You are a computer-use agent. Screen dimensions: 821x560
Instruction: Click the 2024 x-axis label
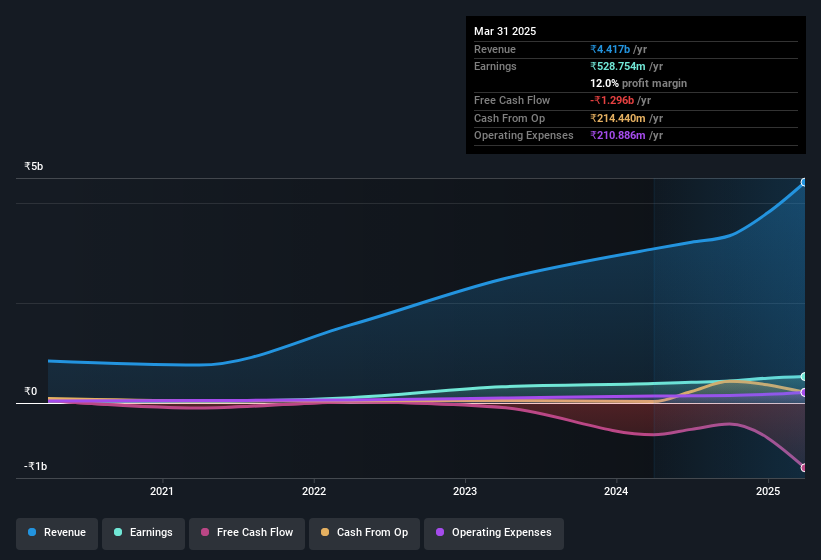click(x=616, y=491)
